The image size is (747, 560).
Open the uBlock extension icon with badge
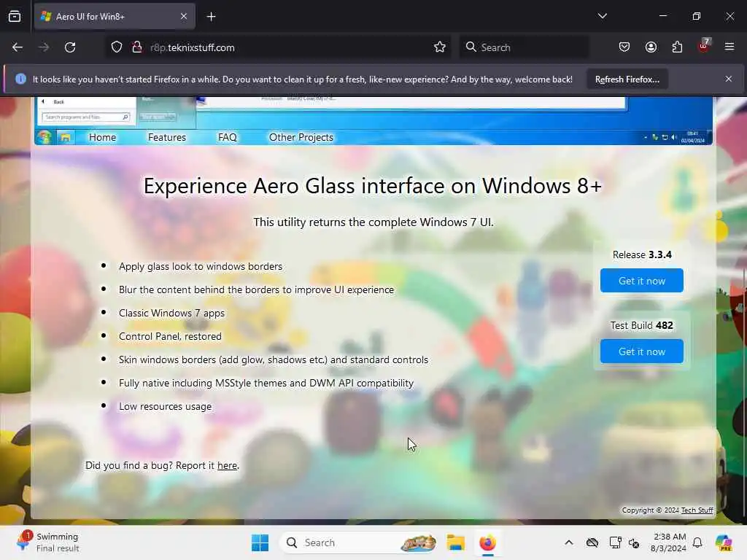pyautogui.click(x=704, y=46)
